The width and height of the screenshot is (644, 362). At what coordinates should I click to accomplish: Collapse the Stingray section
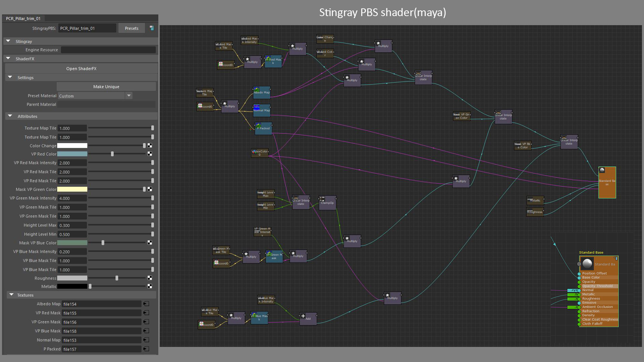8,41
